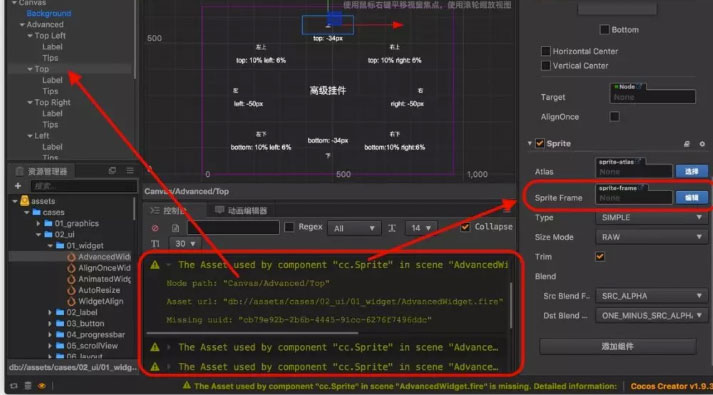The height and width of the screenshot is (395, 713).
Task: Click the 添加组件 add component button
Action: click(618, 346)
